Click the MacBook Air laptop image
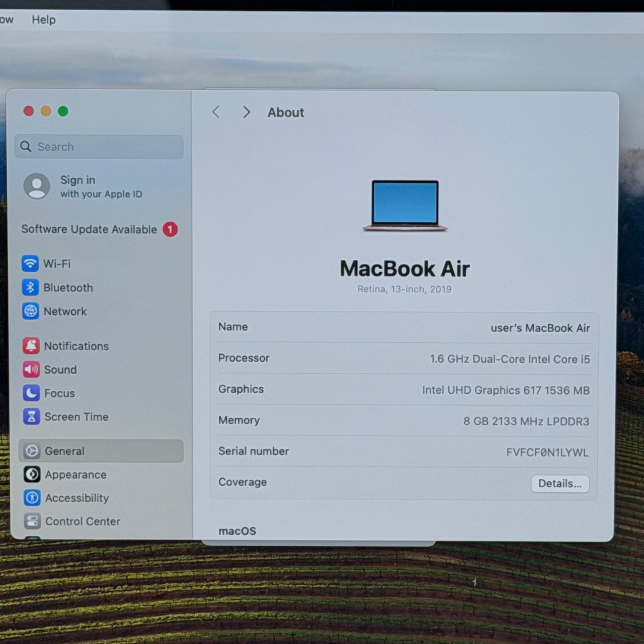Screen dimensions: 644x644 coord(405,205)
